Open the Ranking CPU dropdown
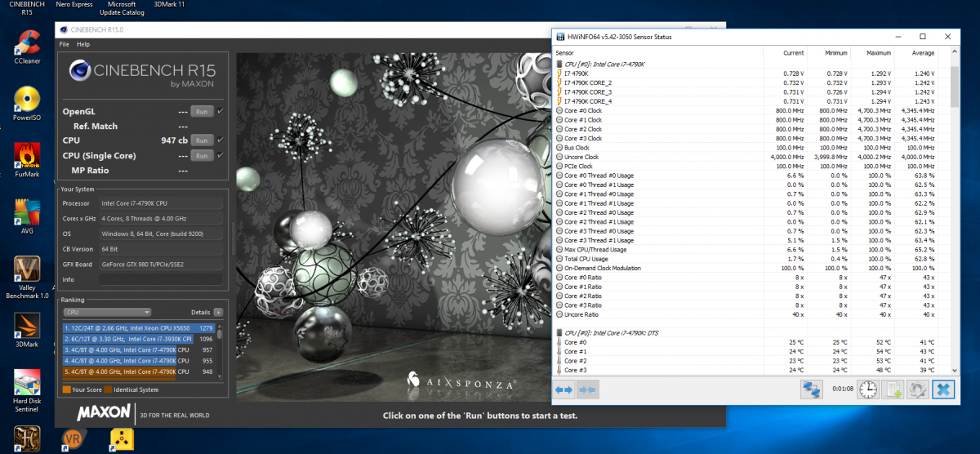The image size is (980, 454). 107,312
